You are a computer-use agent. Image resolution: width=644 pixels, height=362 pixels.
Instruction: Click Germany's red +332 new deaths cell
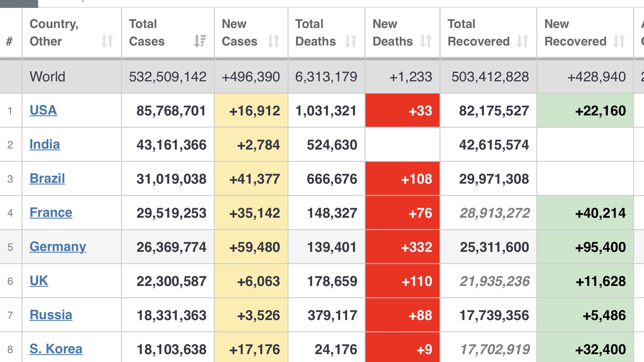pos(402,247)
